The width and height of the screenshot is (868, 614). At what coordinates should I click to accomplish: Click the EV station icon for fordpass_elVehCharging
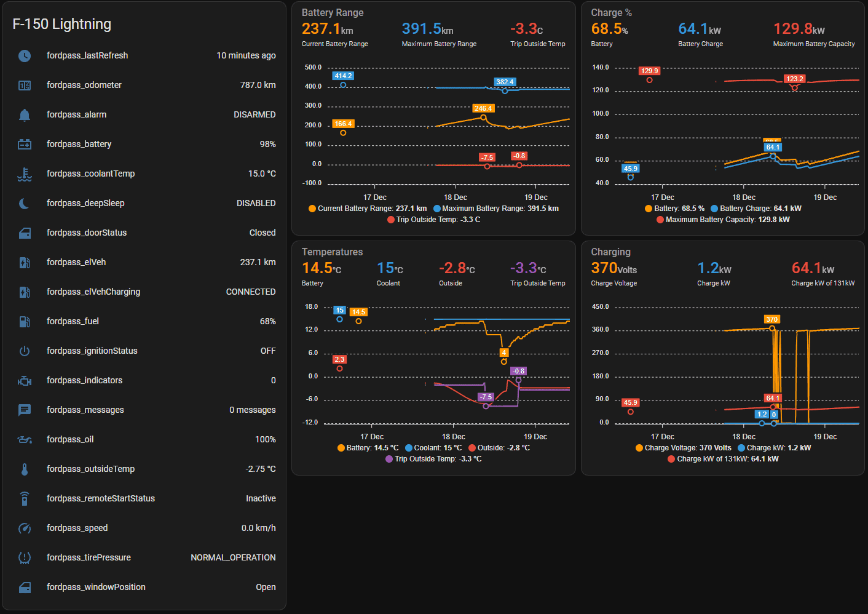[25, 292]
